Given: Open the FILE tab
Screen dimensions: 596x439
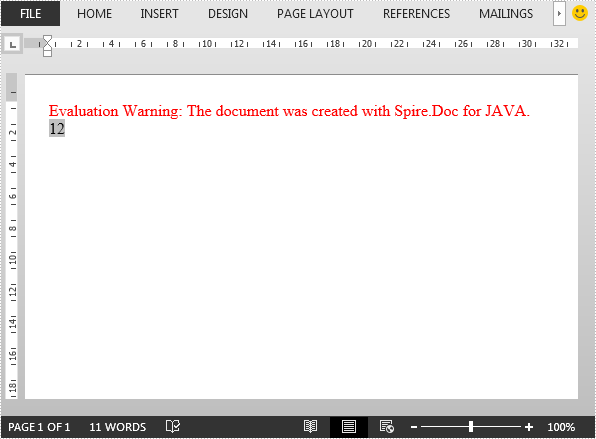Looking at the screenshot, I should (30, 14).
